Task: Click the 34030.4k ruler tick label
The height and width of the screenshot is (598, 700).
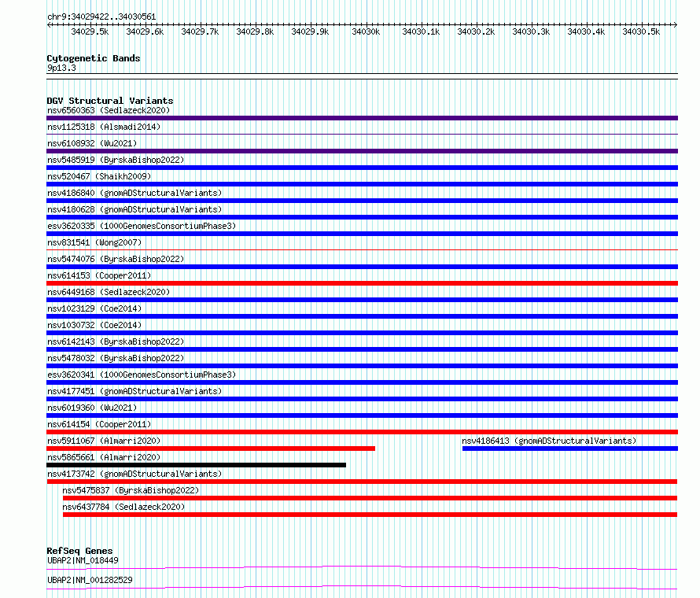Action: point(586,31)
